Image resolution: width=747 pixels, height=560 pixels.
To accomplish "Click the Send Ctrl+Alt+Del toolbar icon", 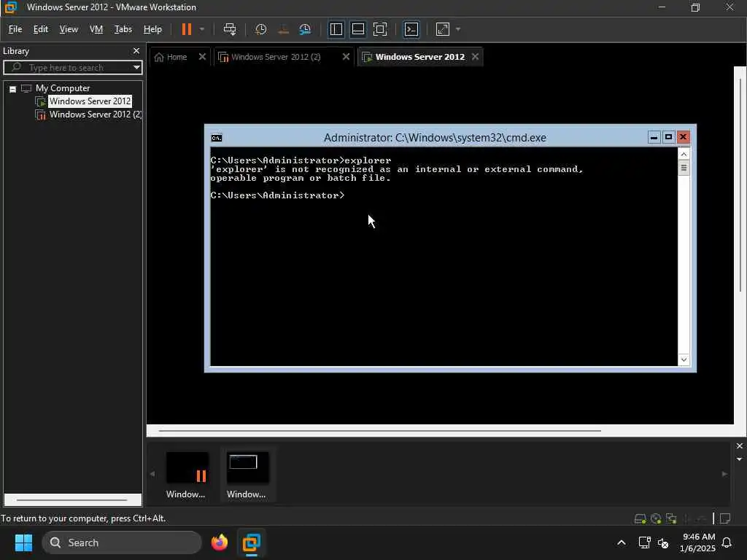I will pos(230,29).
